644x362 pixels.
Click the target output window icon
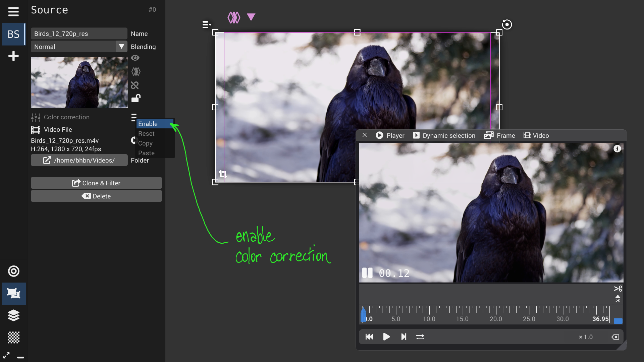click(13, 271)
